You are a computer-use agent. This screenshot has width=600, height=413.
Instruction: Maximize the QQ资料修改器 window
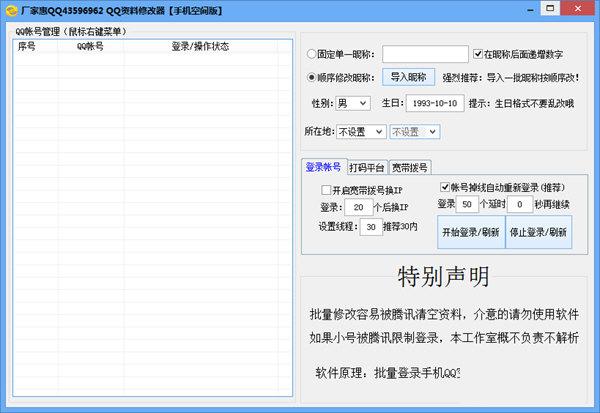(x=550, y=8)
